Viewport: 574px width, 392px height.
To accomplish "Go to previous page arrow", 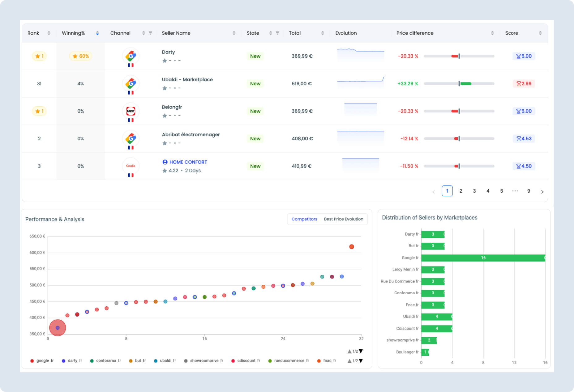I will [434, 192].
